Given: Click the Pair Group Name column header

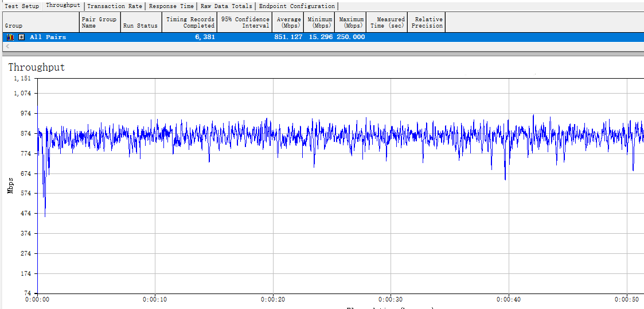Looking at the screenshot, I should (x=99, y=22).
